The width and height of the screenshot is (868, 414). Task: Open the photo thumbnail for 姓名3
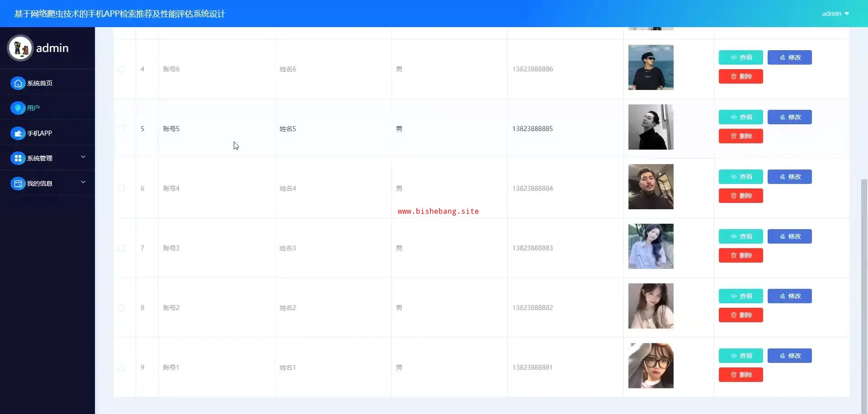[x=651, y=246]
